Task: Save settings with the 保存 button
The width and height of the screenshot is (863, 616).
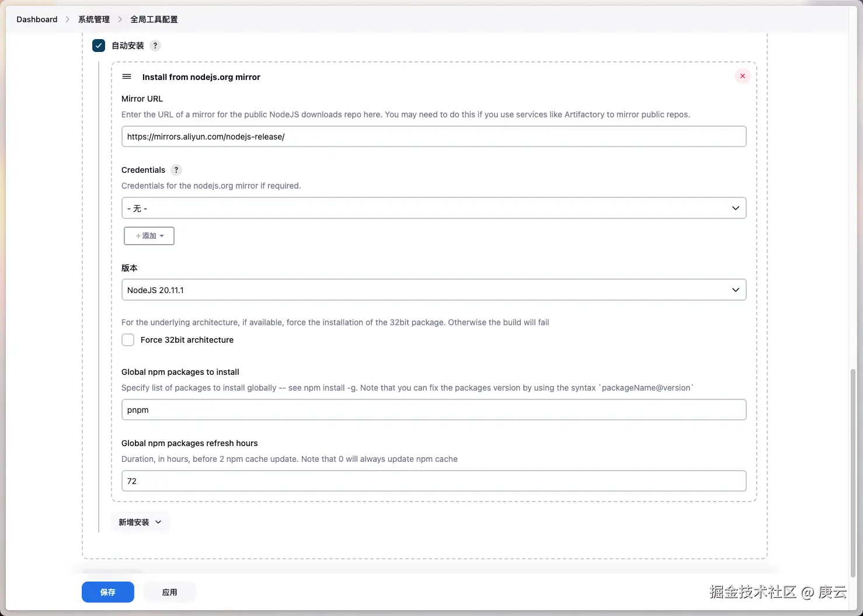Action: tap(108, 592)
